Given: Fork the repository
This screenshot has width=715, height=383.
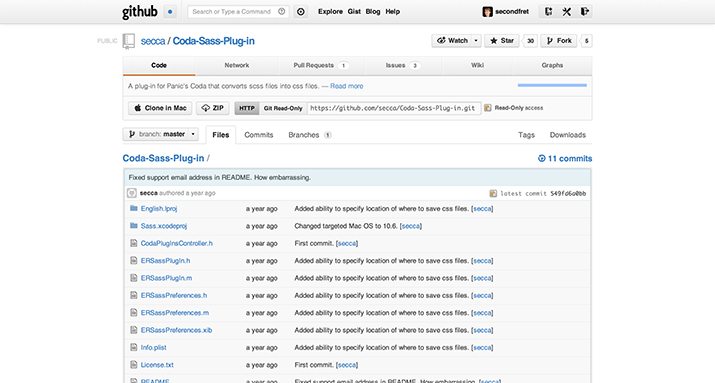Looking at the screenshot, I should [x=559, y=41].
